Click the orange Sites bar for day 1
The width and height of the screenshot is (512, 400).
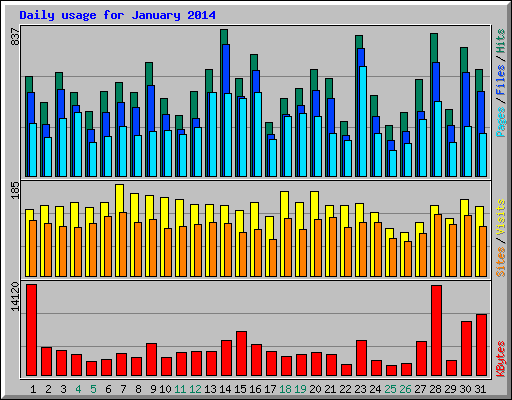click(x=33, y=248)
